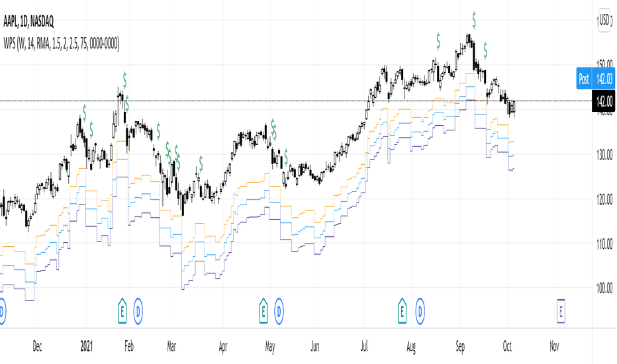
Task: Open the earnings E marker near May
Action: tap(263, 311)
